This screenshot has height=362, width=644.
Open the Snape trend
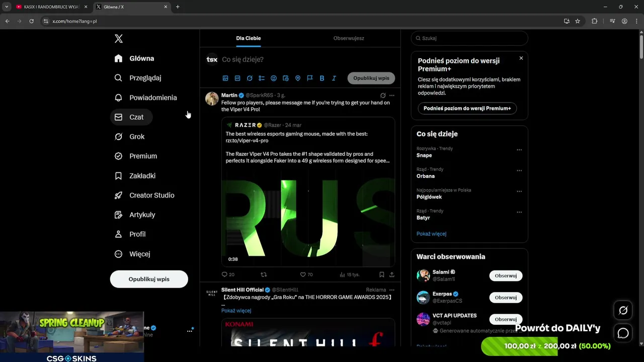(424, 155)
